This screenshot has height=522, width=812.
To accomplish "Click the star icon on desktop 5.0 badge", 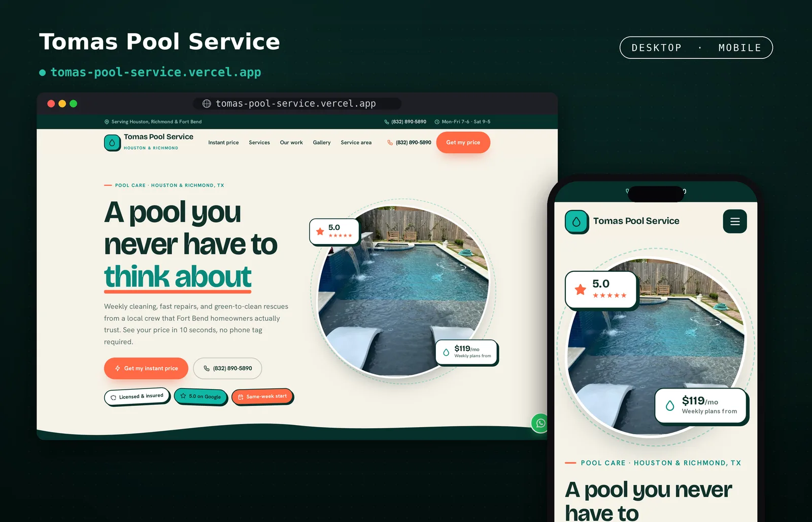I will [320, 231].
